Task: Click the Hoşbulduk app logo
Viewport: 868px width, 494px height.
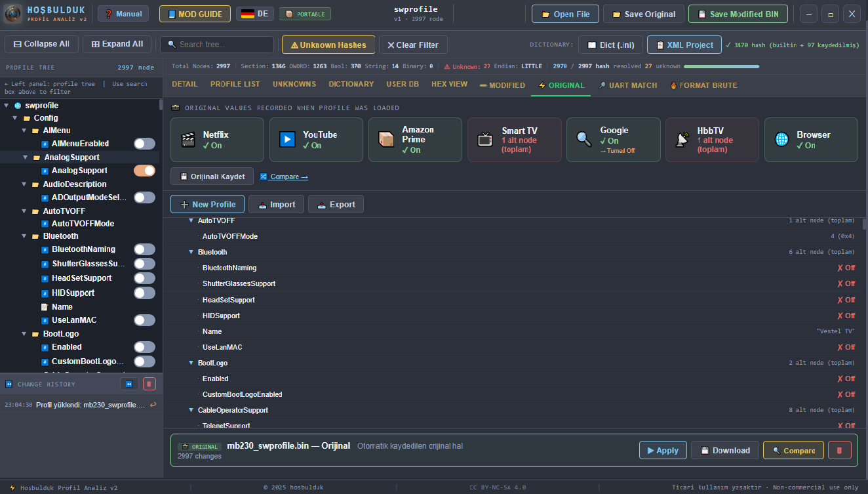Action: click(13, 14)
